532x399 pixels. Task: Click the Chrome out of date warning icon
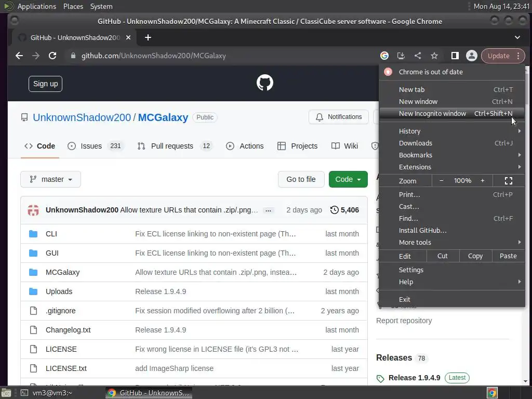(x=388, y=72)
